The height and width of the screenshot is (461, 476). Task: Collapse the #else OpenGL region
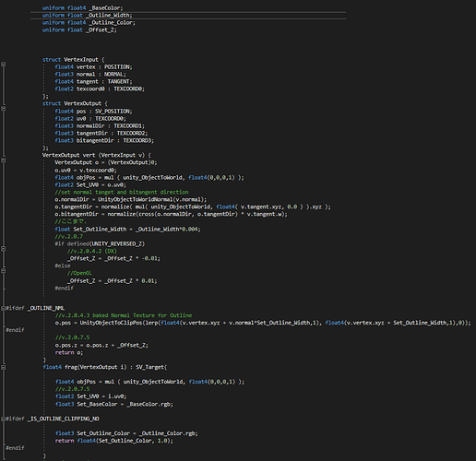[x=3, y=270]
